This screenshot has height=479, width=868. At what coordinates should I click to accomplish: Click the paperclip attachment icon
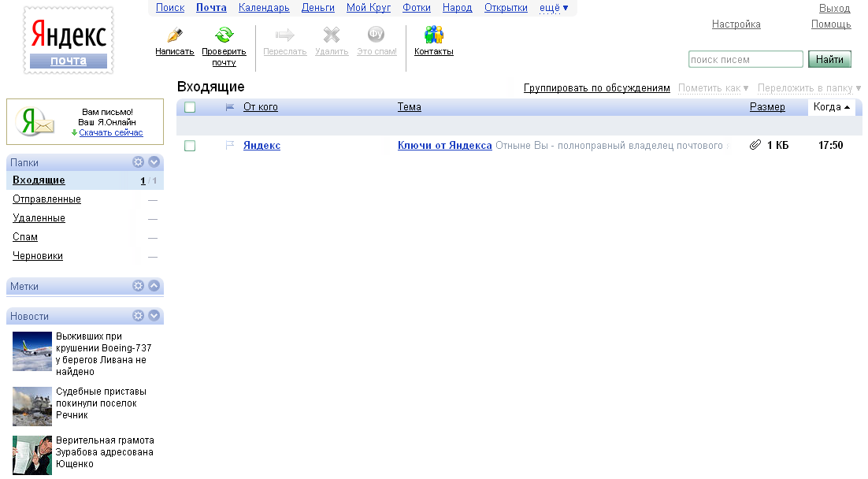755,145
